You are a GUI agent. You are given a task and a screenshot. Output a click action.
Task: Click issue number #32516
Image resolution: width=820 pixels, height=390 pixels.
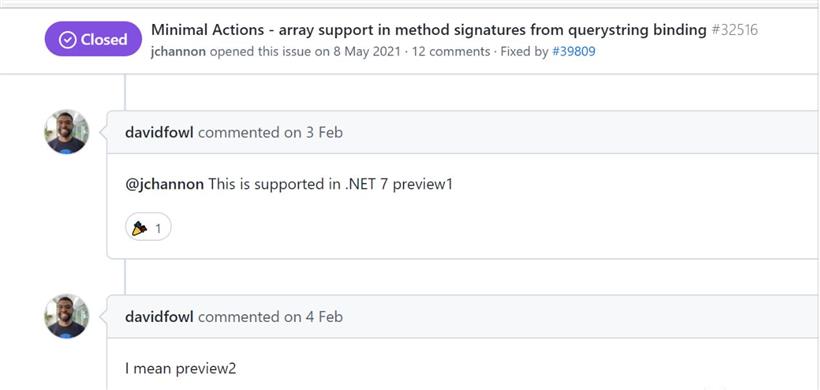pos(734,30)
